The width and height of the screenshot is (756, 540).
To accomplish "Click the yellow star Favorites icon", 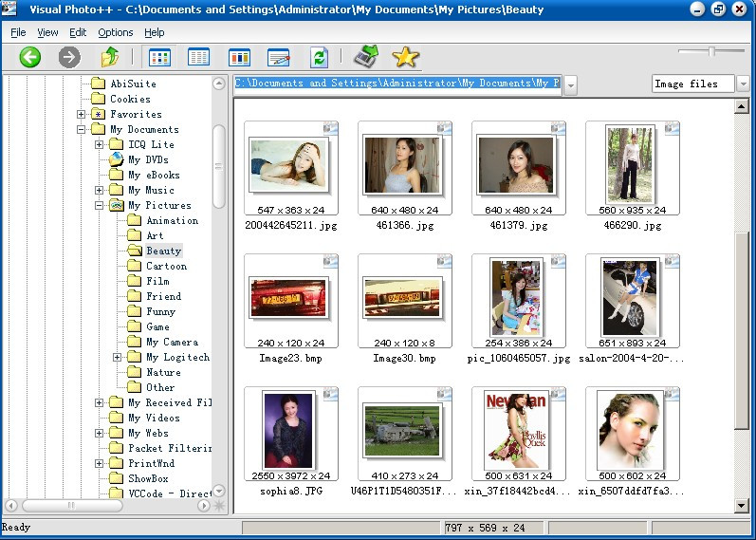I will 405,57.
